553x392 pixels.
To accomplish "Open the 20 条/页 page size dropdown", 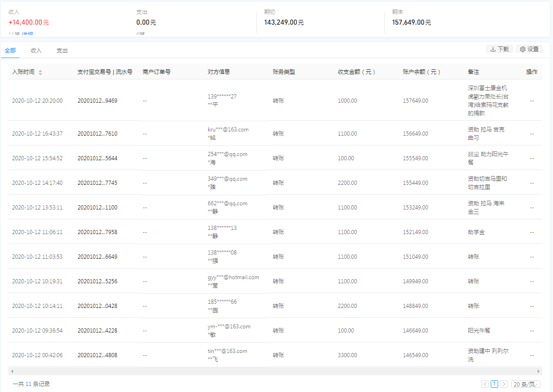I will click(x=526, y=384).
